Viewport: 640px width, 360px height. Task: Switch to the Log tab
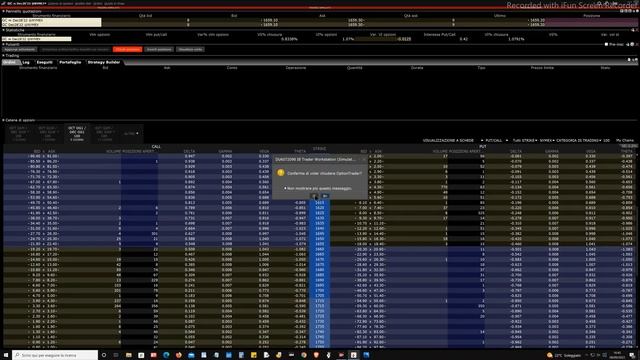[x=26, y=62]
